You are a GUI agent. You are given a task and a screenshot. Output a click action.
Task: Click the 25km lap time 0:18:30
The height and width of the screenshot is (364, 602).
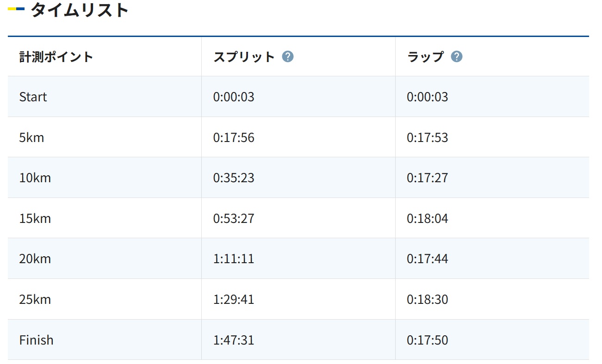428,300
